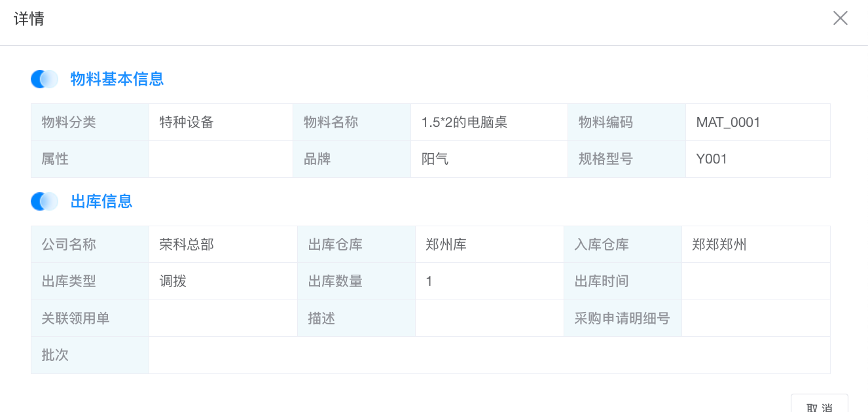Click the inbound warehouse value 郑郑郑州
The height and width of the screenshot is (412, 868).
719,245
